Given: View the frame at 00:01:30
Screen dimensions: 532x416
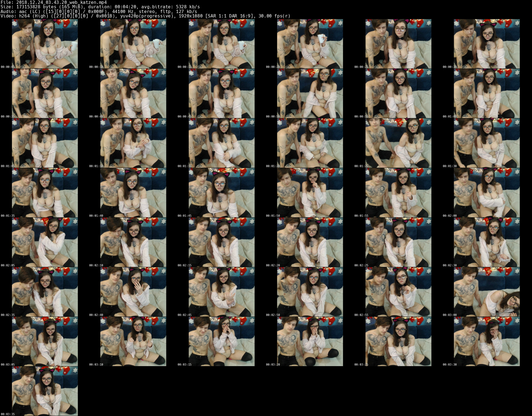Looking at the screenshot, I should [487, 143].
